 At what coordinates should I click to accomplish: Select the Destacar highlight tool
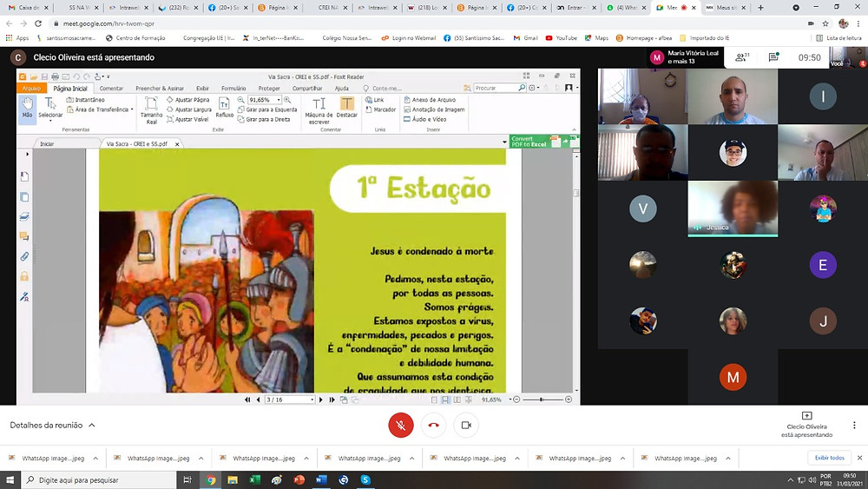point(346,108)
